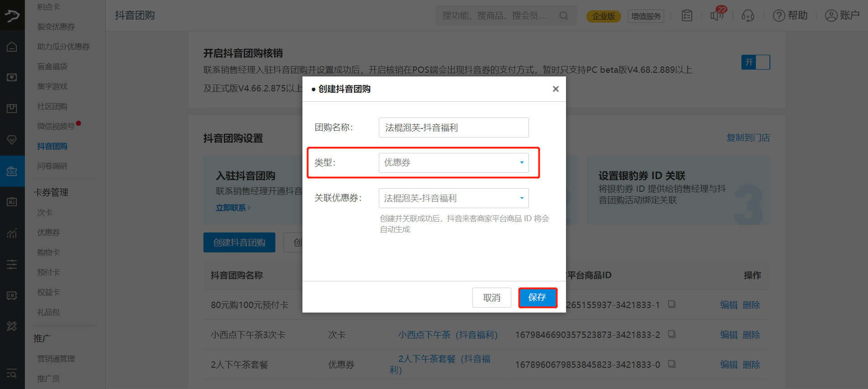
Task: Click the 创建抖音团购 blue button
Action: pyautogui.click(x=239, y=242)
